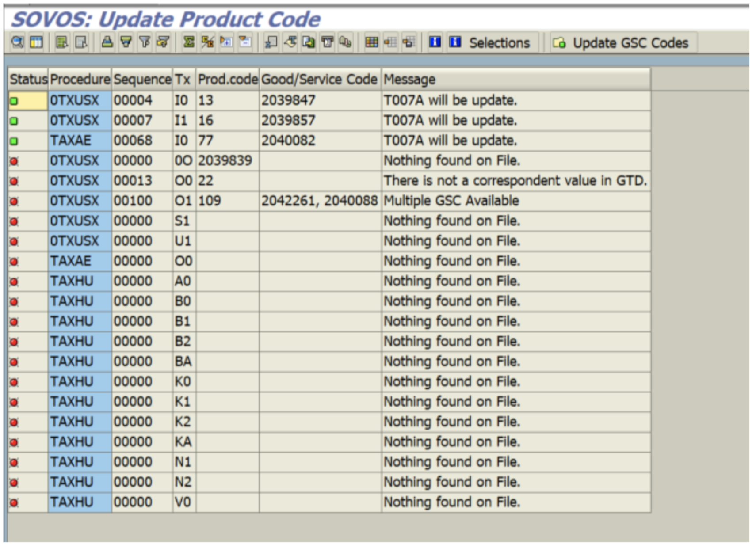Click Good/Service Code cell 2040082

(x=288, y=141)
